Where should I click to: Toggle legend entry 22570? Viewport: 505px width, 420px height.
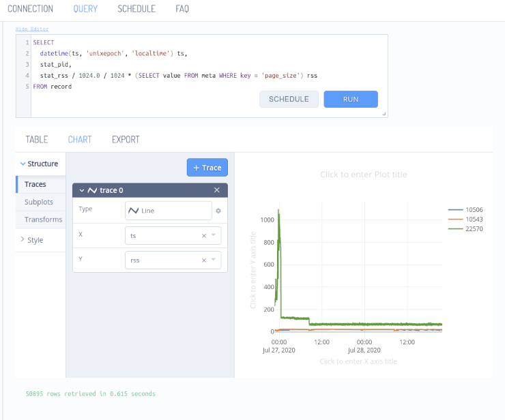click(x=465, y=229)
